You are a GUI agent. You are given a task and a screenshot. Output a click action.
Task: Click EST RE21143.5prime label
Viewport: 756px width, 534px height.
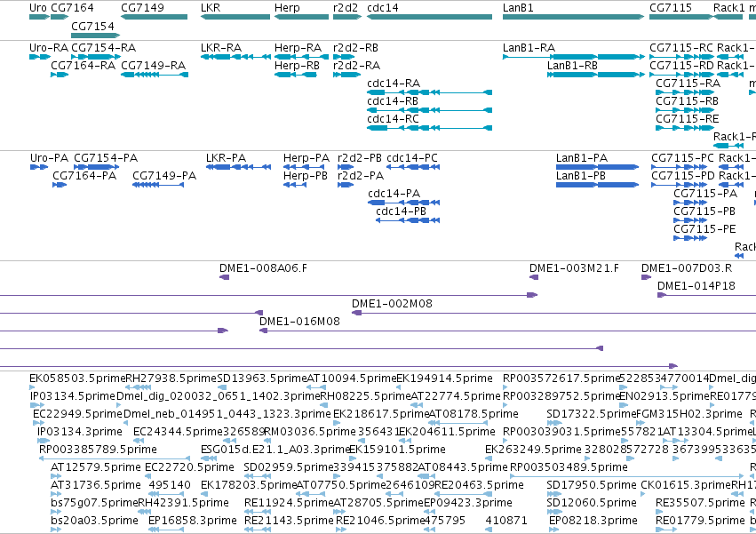pyautogui.click(x=289, y=521)
